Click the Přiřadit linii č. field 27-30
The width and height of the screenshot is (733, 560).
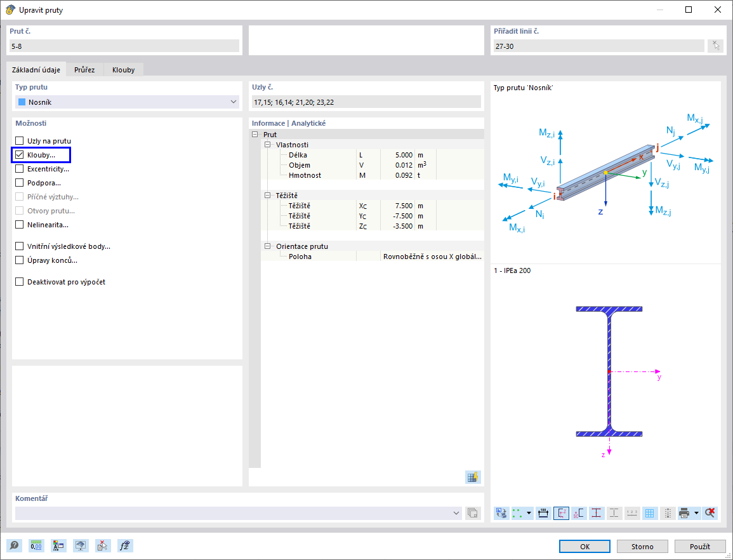pyautogui.click(x=599, y=46)
